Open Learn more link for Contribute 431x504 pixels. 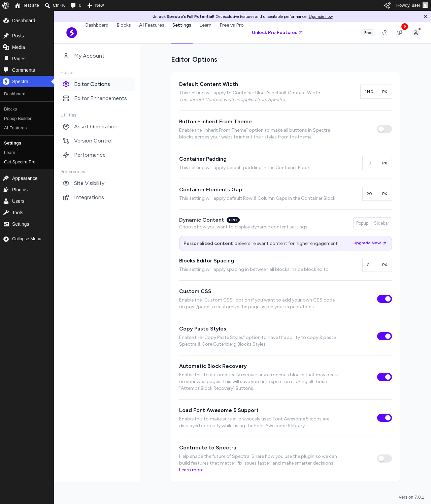(x=192, y=470)
